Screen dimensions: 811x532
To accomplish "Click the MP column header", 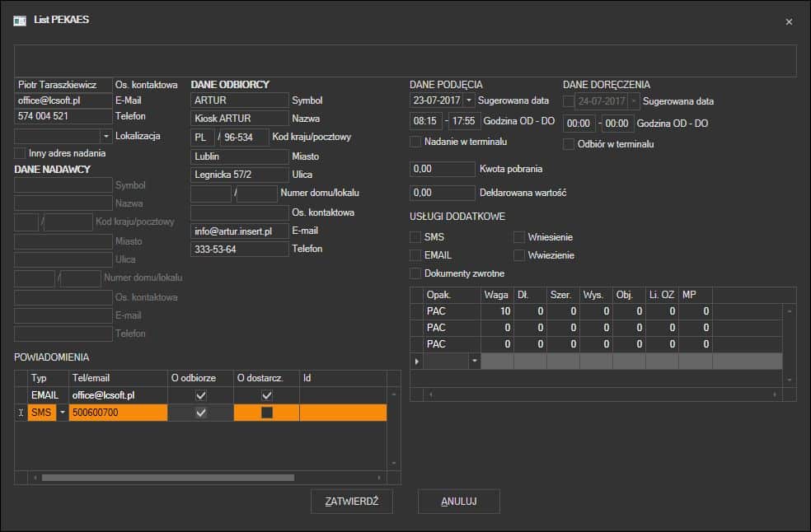I will click(x=696, y=295).
